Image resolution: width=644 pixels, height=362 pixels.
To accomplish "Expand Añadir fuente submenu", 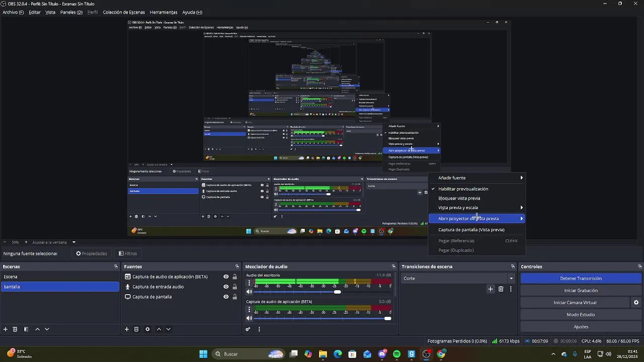I will (x=476, y=178).
